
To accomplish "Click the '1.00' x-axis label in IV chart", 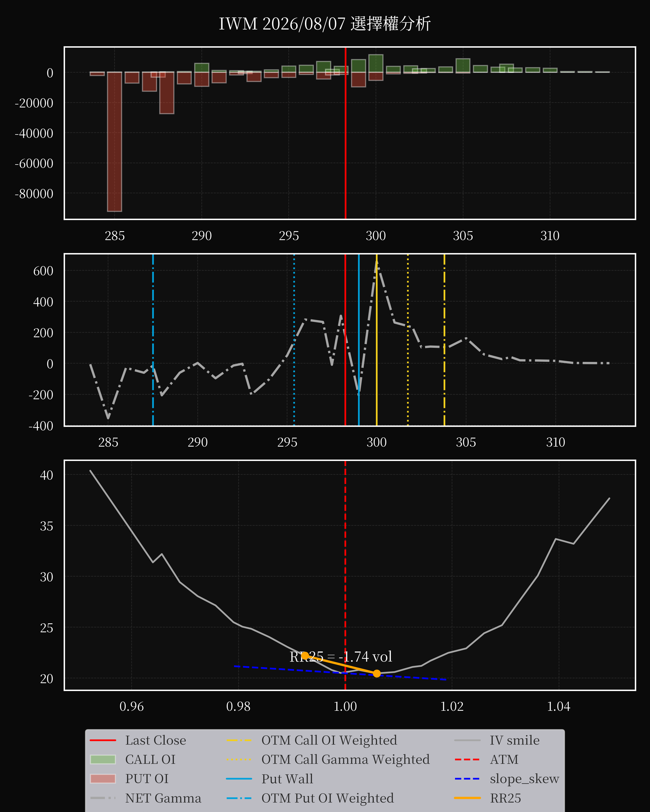I will point(345,706).
